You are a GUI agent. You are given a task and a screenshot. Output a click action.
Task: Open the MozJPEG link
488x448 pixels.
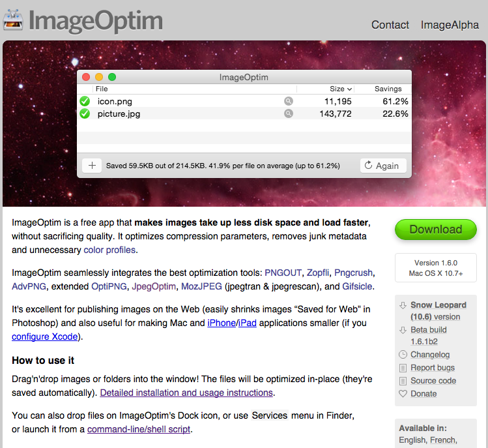[x=202, y=286]
